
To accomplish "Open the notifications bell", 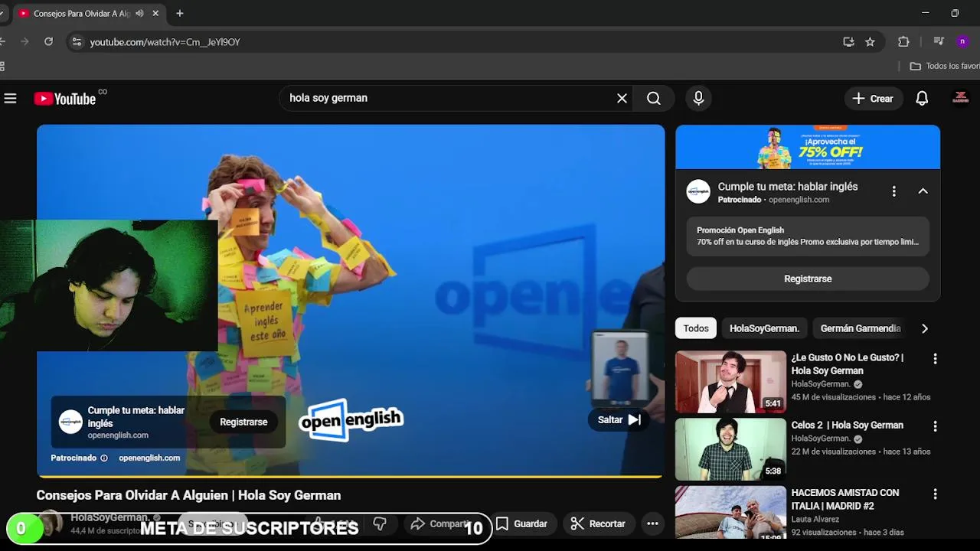I will click(x=922, y=98).
